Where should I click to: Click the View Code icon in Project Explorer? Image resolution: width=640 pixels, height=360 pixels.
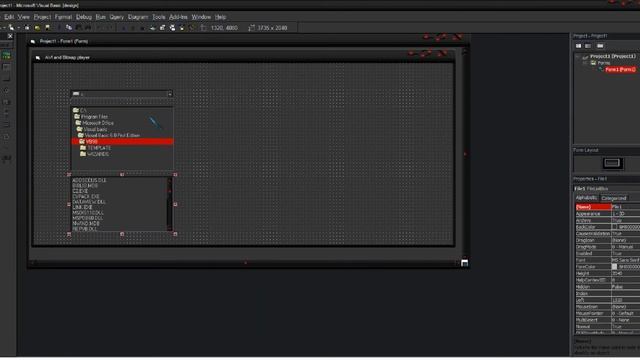point(578,46)
